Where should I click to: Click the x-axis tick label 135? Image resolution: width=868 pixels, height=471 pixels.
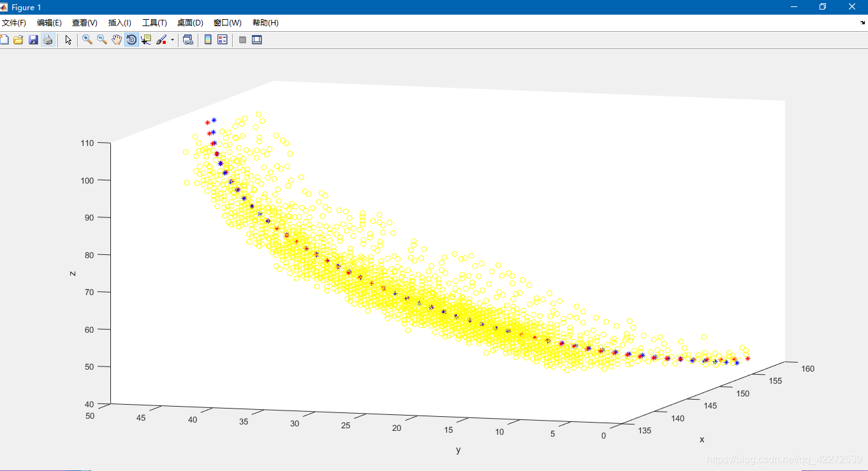click(645, 430)
